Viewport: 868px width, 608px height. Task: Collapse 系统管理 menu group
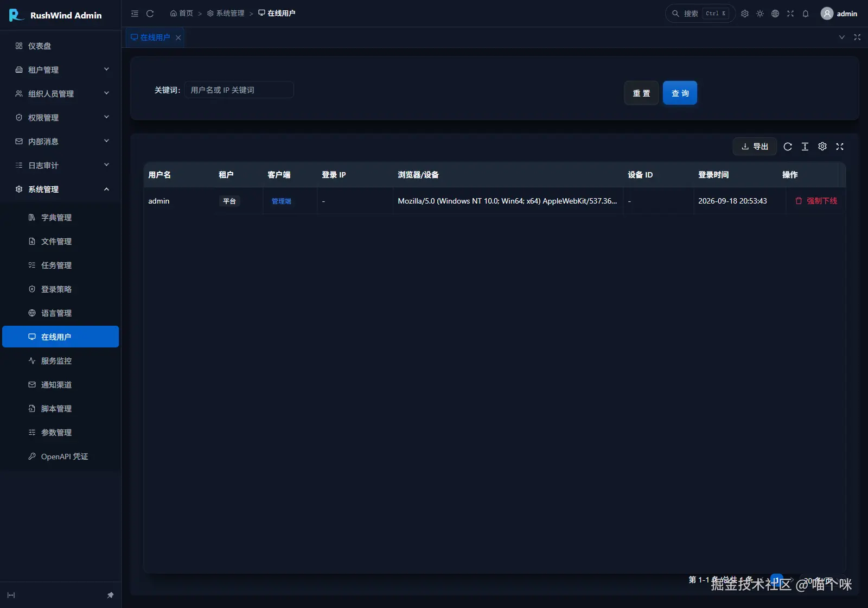tap(61, 189)
